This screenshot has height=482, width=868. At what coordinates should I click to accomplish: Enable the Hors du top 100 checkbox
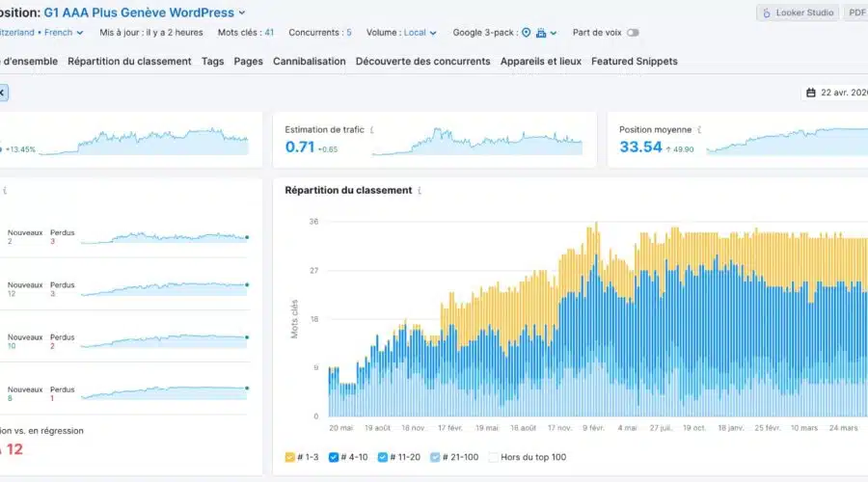(494, 455)
